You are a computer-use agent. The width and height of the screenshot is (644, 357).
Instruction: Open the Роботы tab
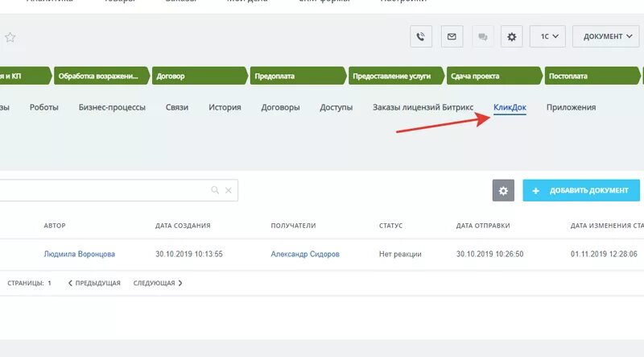click(44, 107)
